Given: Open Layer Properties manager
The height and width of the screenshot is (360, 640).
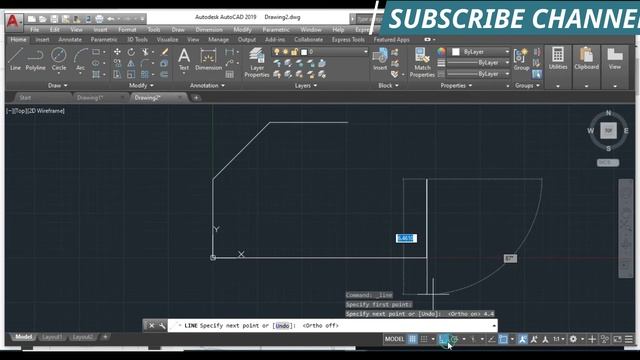Looking at the screenshot, I should coord(257,62).
